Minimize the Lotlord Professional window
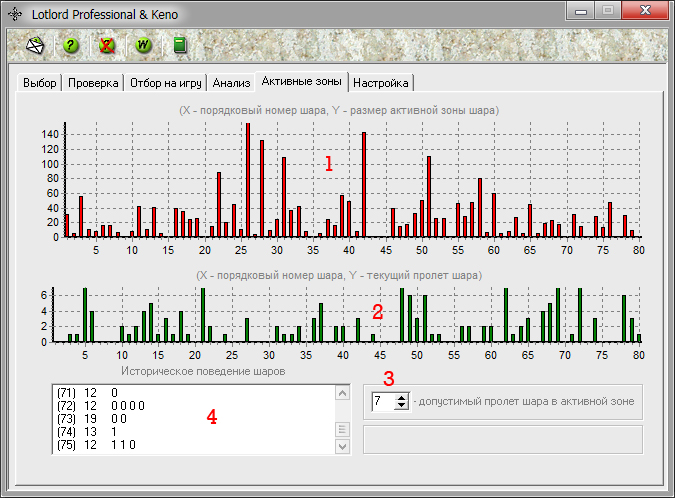The height and width of the screenshot is (498, 675). pos(581,11)
